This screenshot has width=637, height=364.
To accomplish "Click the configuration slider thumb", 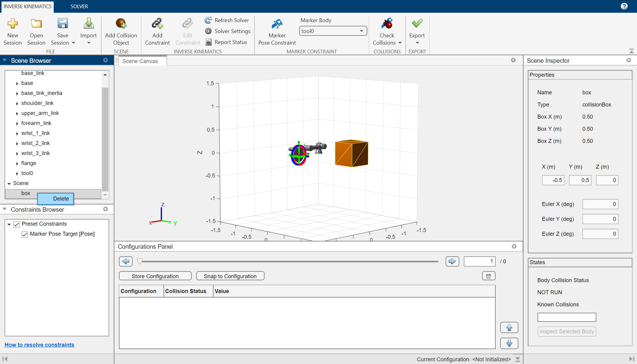I will pos(140,261).
